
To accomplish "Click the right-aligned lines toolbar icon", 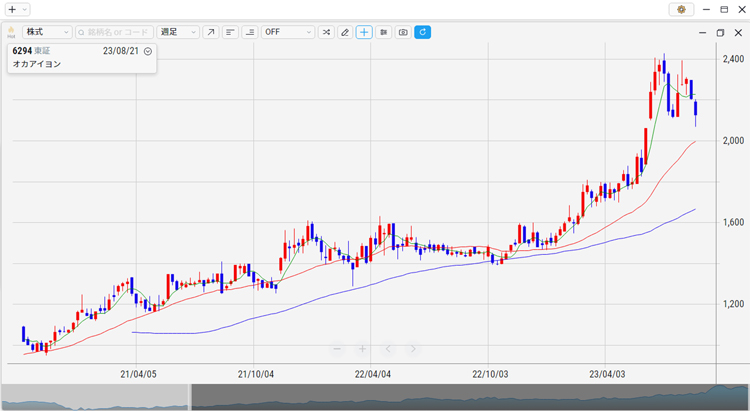I will [250, 32].
